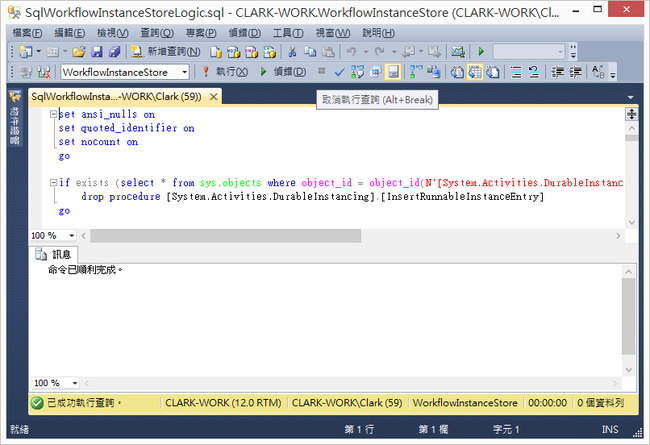Uncomment the selected lines
The width and height of the screenshot is (650, 445).
pyautogui.click(x=534, y=72)
